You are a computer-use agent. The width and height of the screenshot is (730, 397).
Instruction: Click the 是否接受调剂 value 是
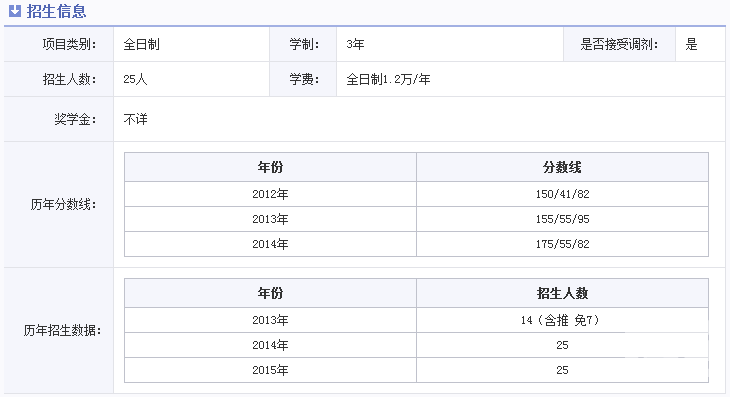(x=691, y=45)
